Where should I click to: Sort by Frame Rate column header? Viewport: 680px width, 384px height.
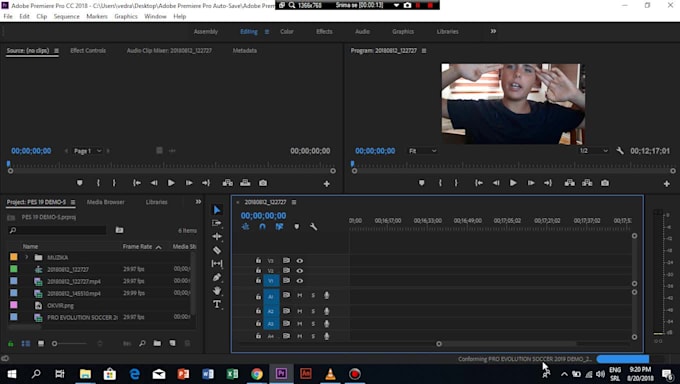137,246
